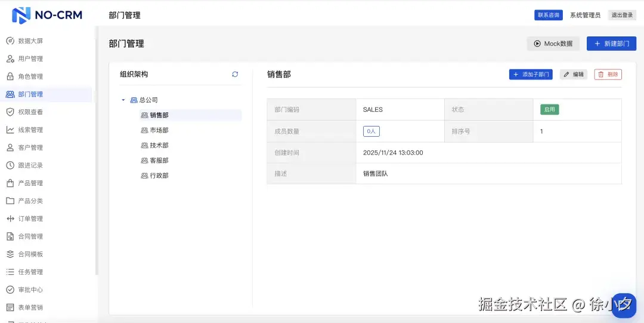Image resolution: width=644 pixels, height=323 pixels.
Task: Click the NO-CRM logo icon
Action: 21,15
